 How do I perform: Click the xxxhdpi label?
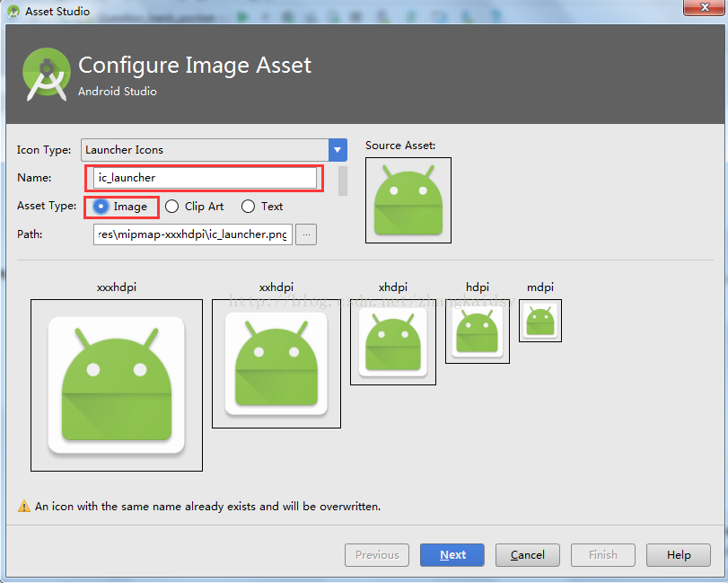point(117,287)
